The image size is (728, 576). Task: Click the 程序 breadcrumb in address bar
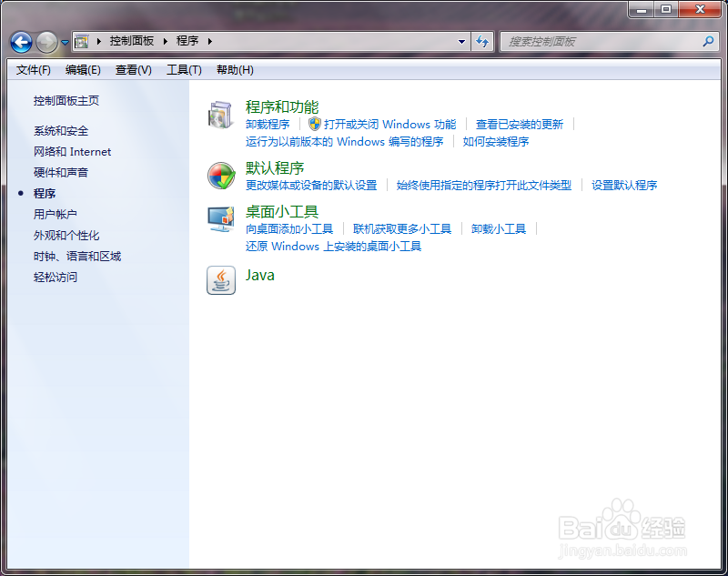187,41
